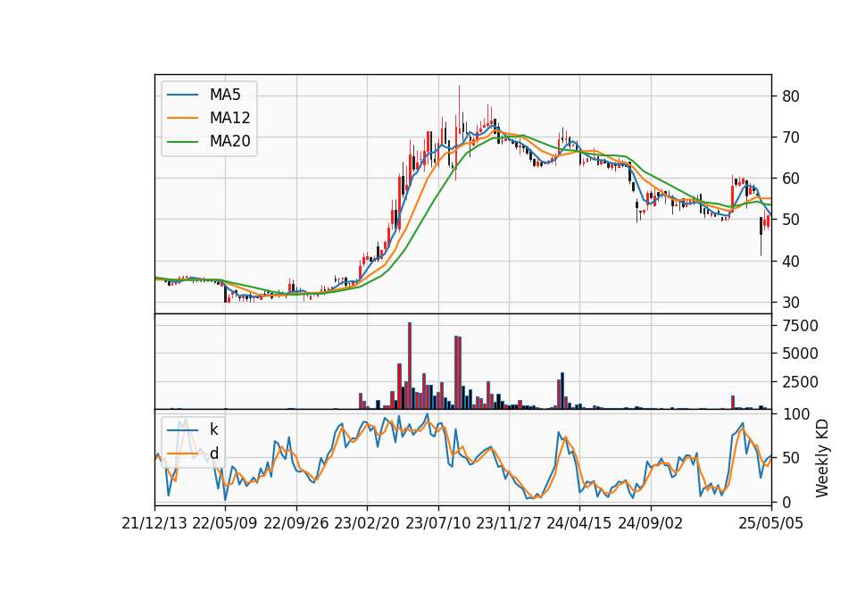Click the 21/12/13 date tick label
857x616 pixels.
click(154, 524)
